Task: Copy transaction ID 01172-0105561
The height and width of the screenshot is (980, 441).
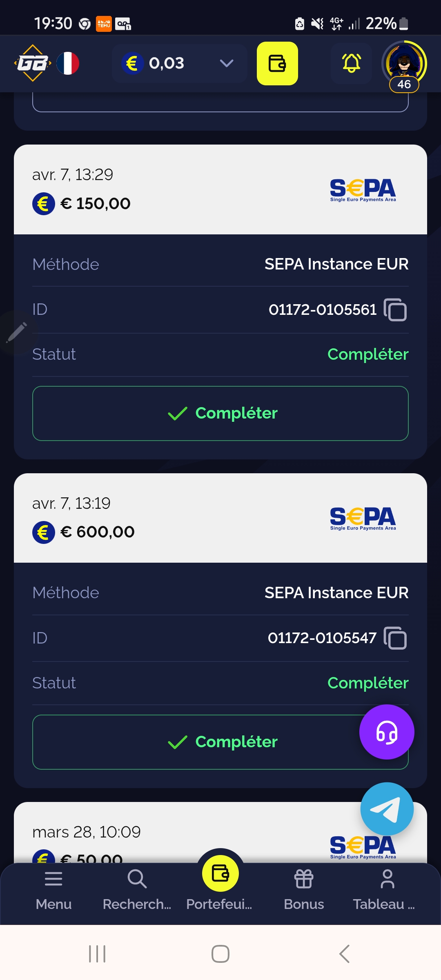Action: (x=395, y=310)
